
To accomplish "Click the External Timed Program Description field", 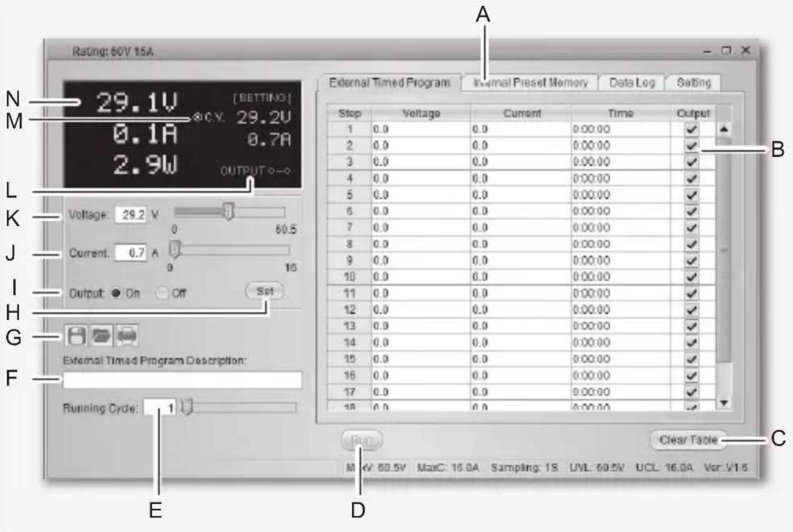I will pyautogui.click(x=182, y=380).
